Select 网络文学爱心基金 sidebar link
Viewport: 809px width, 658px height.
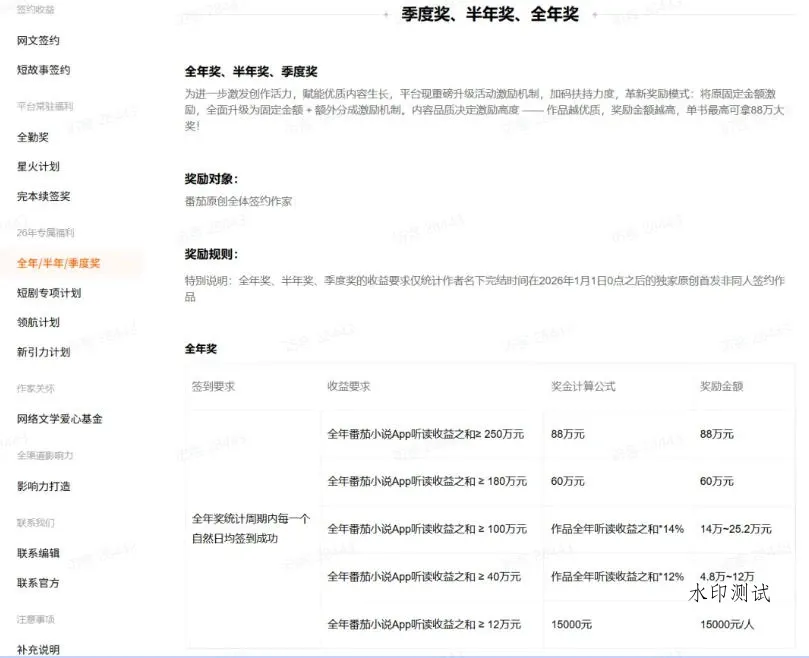[60, 419]
